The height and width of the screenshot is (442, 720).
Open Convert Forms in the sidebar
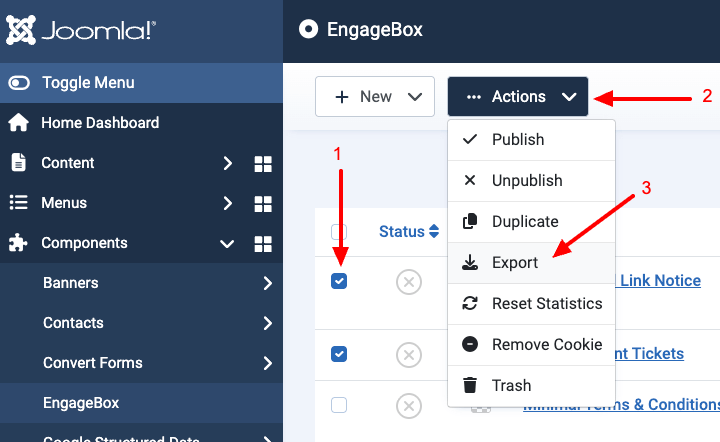click(x=93, y=363)
